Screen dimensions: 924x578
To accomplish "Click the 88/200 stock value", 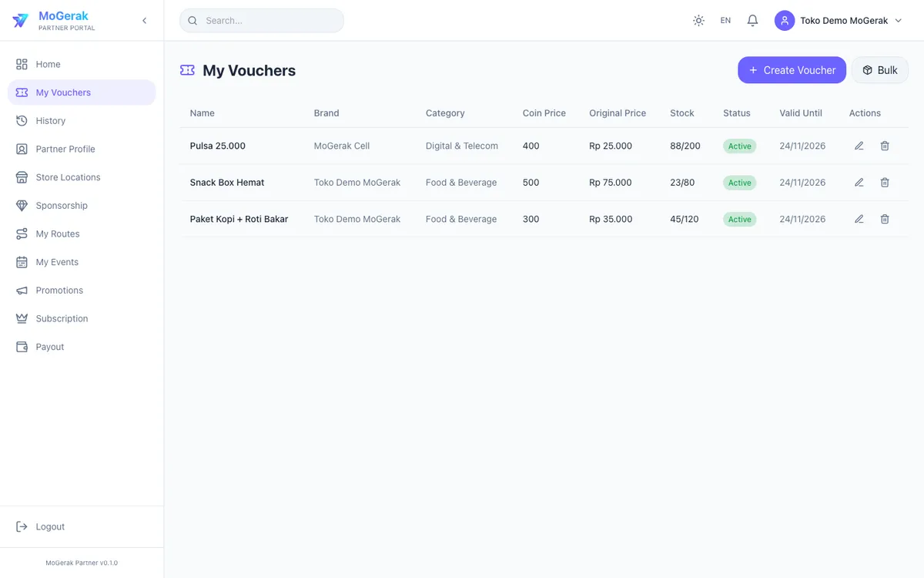I will pos(685,146).
